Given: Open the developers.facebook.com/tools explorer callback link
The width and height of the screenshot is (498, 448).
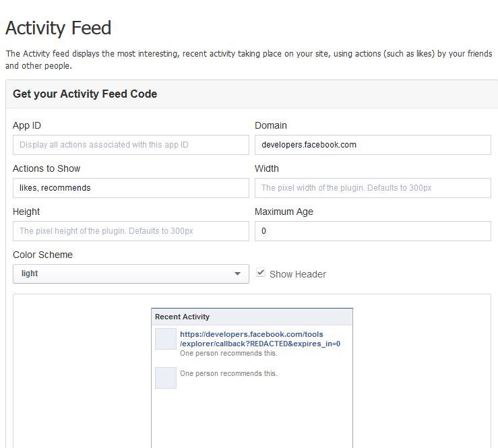Looking at the screenshot, I should 260,339.
